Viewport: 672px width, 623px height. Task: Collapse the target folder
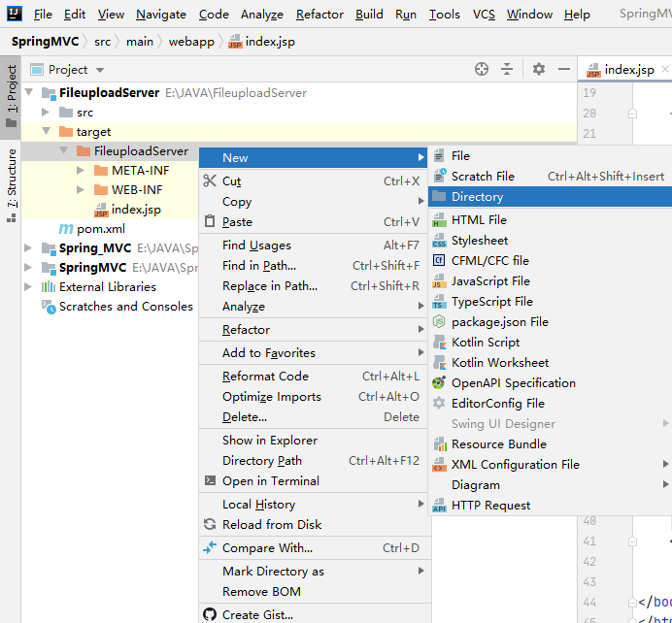point(46,132)
